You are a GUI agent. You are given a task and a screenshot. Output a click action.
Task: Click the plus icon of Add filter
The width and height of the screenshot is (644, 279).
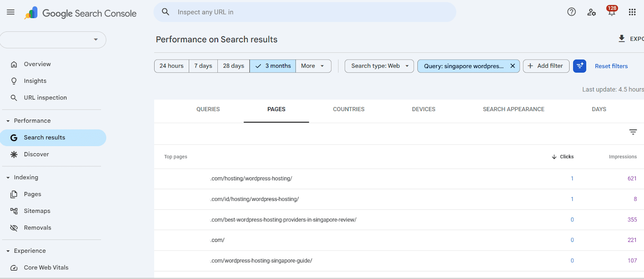530,66
